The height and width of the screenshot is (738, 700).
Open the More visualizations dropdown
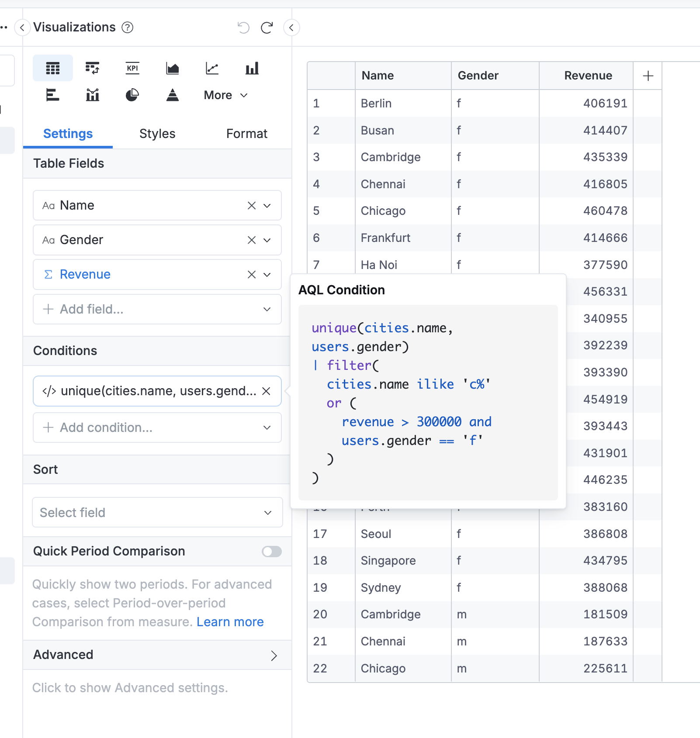tap(225, 95)
